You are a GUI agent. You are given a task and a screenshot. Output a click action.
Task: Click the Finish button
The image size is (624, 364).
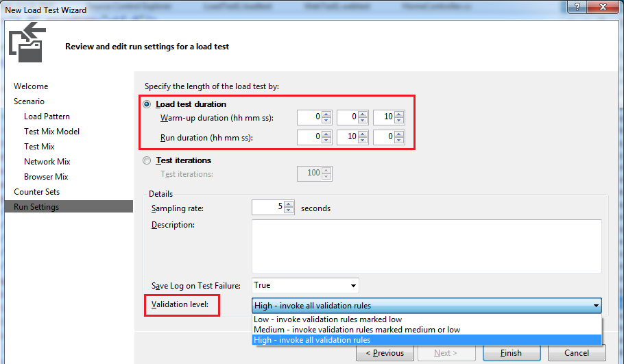(x=512, y=353)
